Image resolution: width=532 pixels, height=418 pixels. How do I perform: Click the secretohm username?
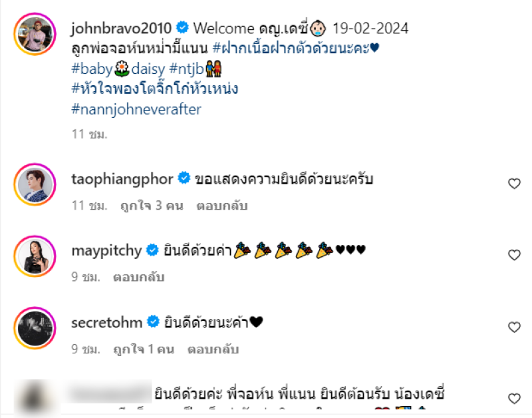pos(106,323)
